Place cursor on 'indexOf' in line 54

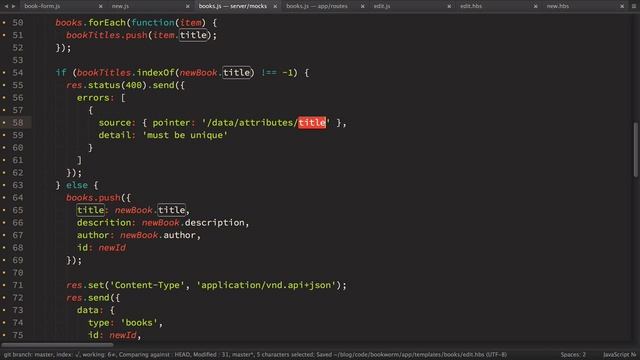pos(156,73)
